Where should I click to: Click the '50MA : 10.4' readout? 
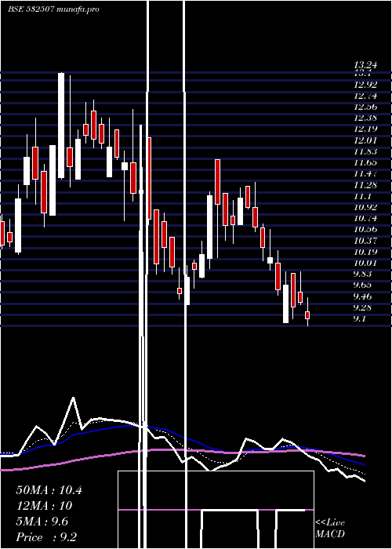[x=49, y=490]
